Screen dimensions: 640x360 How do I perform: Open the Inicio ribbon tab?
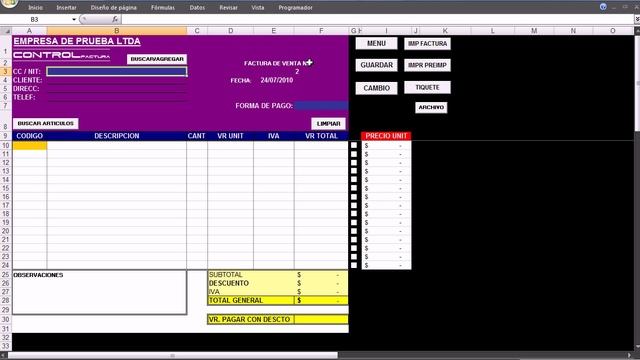[36, 7]
